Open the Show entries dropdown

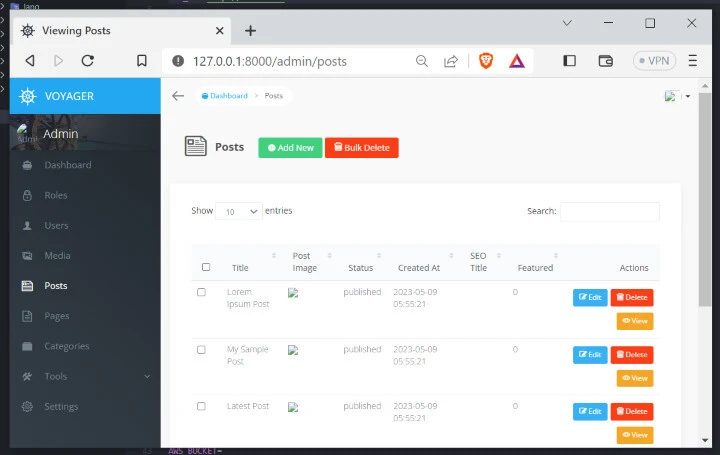[239, 211]
